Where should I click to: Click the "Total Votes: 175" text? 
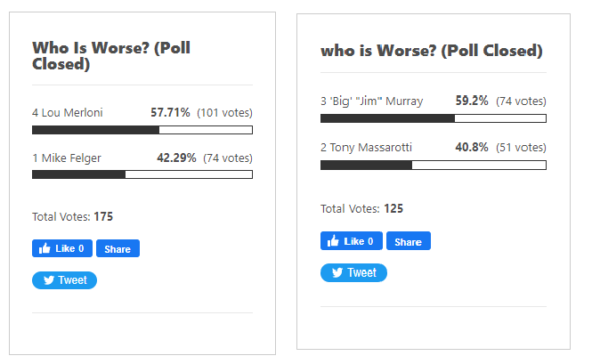coord(72,216)
